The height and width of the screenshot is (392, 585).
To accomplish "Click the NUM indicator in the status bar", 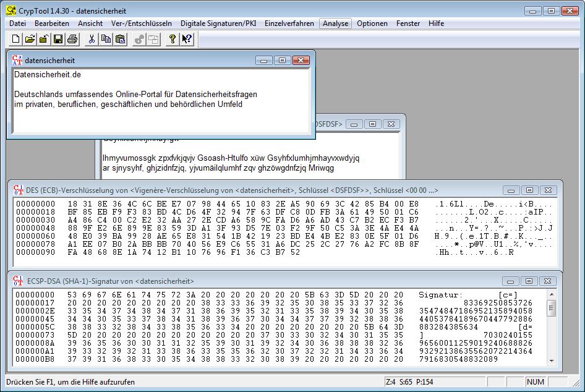I will [536, 382].
